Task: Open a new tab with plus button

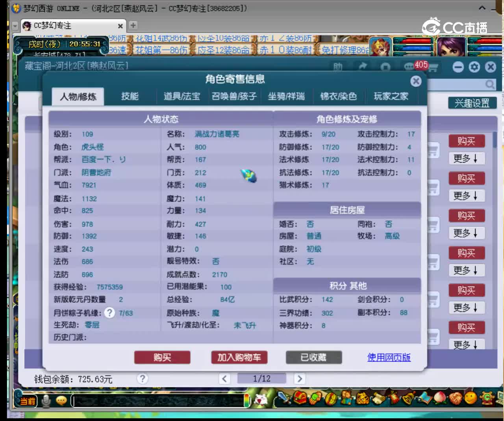Action: click(133, 25)
